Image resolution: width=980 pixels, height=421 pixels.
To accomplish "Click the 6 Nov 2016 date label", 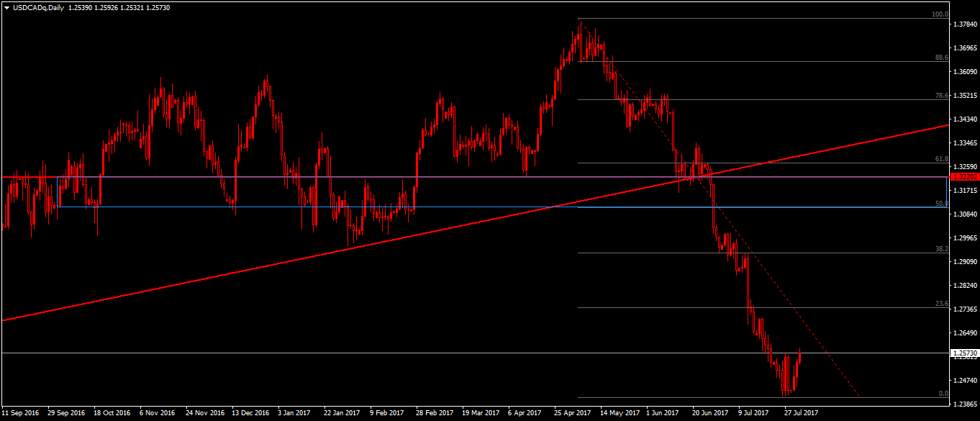I will coord(158,413).
